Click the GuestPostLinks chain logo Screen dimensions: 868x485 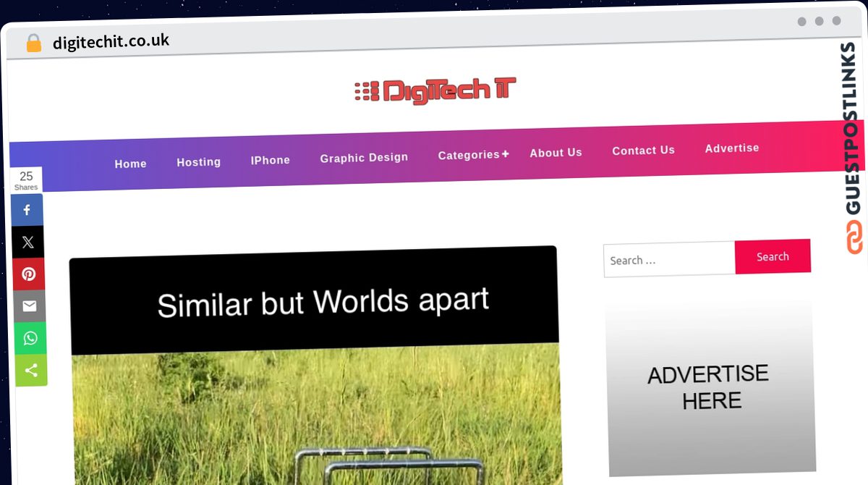(854, 237)
